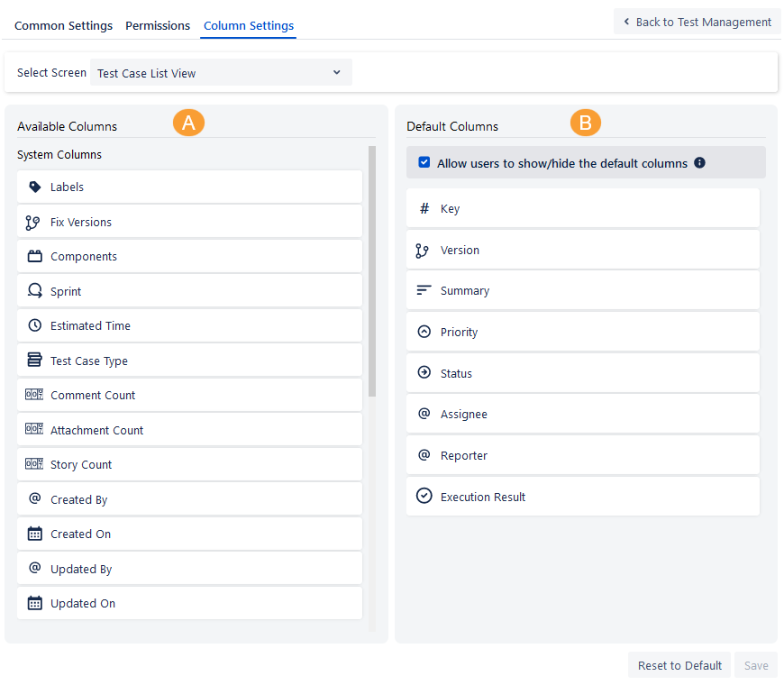This screenshot has width=784, height=685.
Task: Click the Reporter at-sign icon
Action: (x=424, y=455)
